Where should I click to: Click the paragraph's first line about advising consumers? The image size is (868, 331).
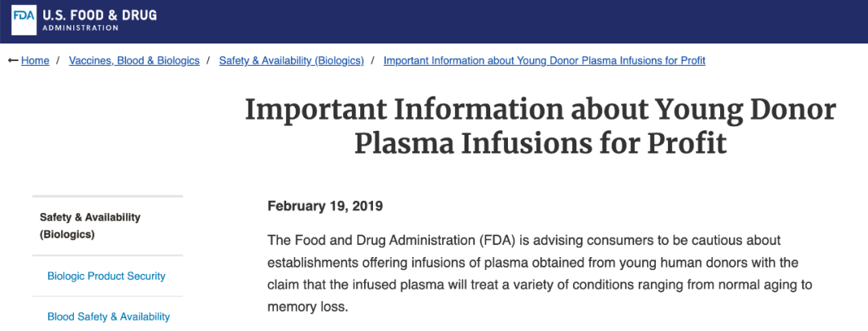524,241
